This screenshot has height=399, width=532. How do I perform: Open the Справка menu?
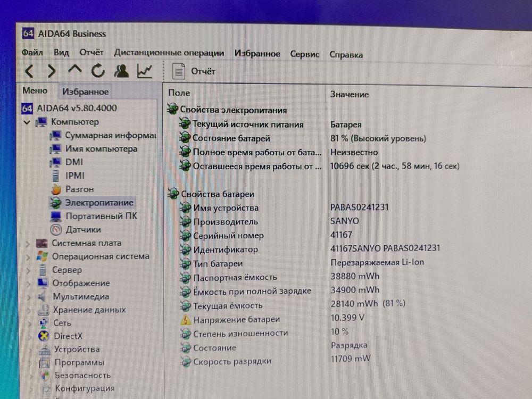346,55
